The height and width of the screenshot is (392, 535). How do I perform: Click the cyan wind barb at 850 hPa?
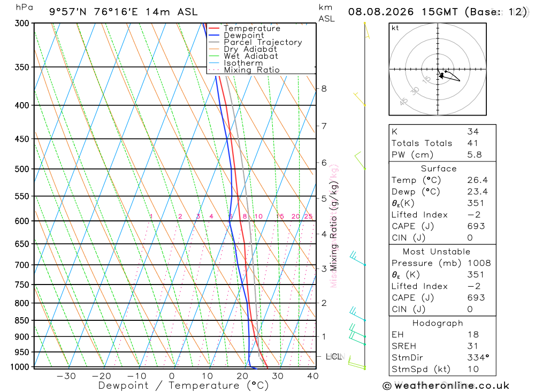(357, 314)
